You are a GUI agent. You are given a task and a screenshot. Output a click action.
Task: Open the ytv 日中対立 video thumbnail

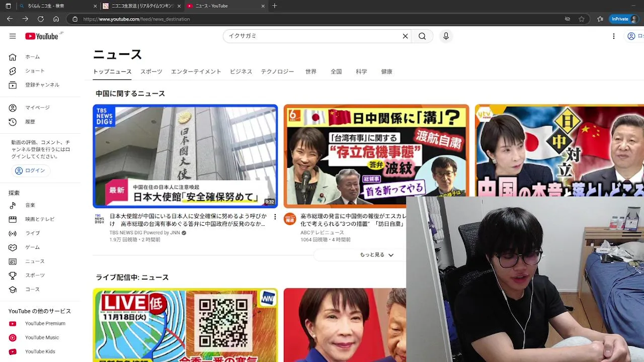[559, 150]
